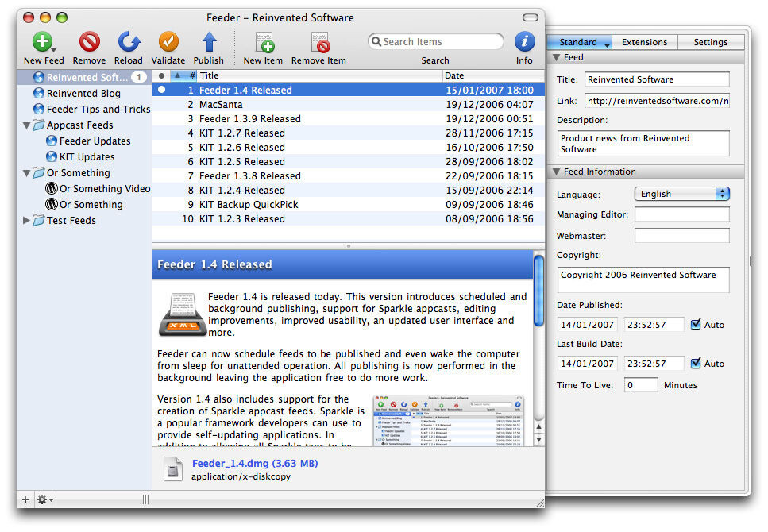Click the Time To Live minutes field
The height and width of the screenshot is (532, 768).
641,385
